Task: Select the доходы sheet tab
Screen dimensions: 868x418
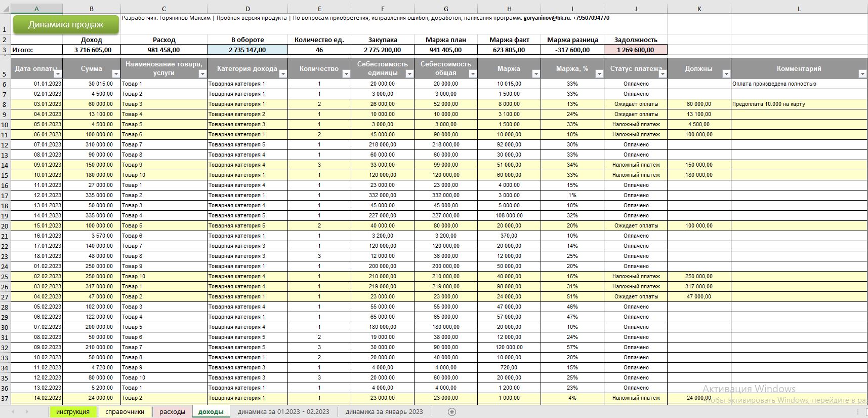Action: coord(211,412)
